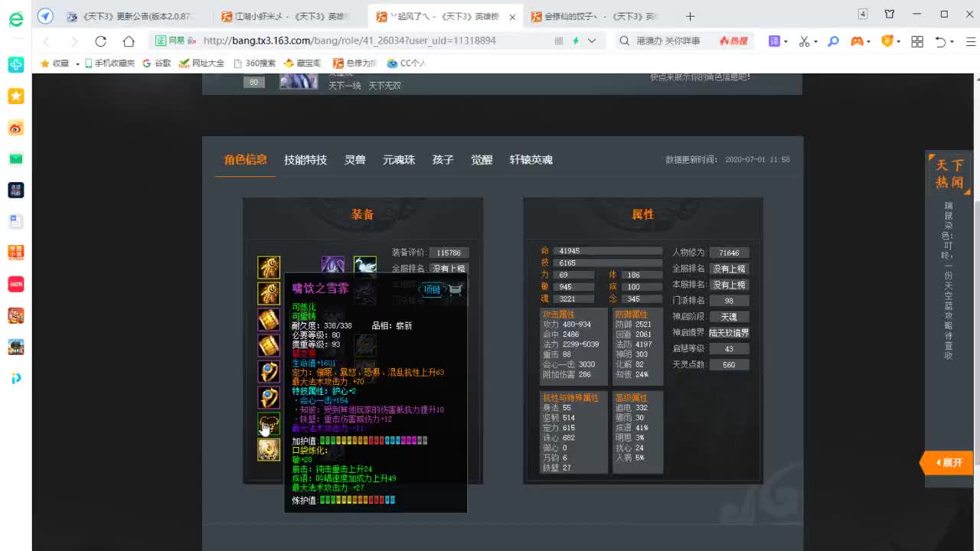Click inside the address bar URL field
980x551 pixels.
coord(345,41)
